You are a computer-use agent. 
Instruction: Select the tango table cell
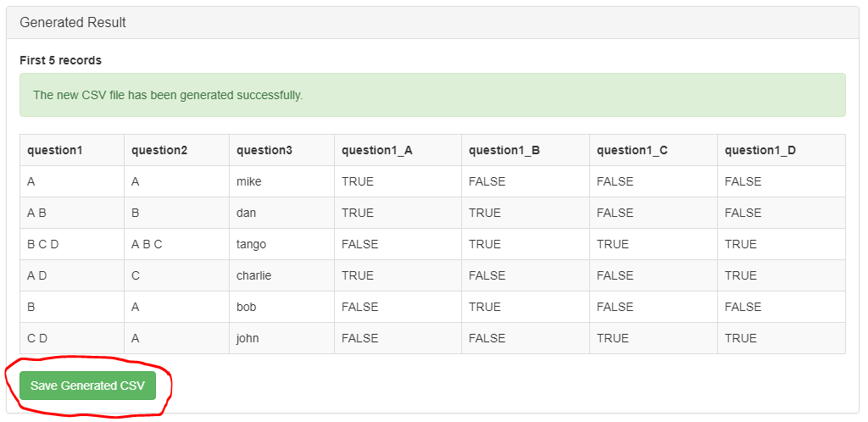251,244
